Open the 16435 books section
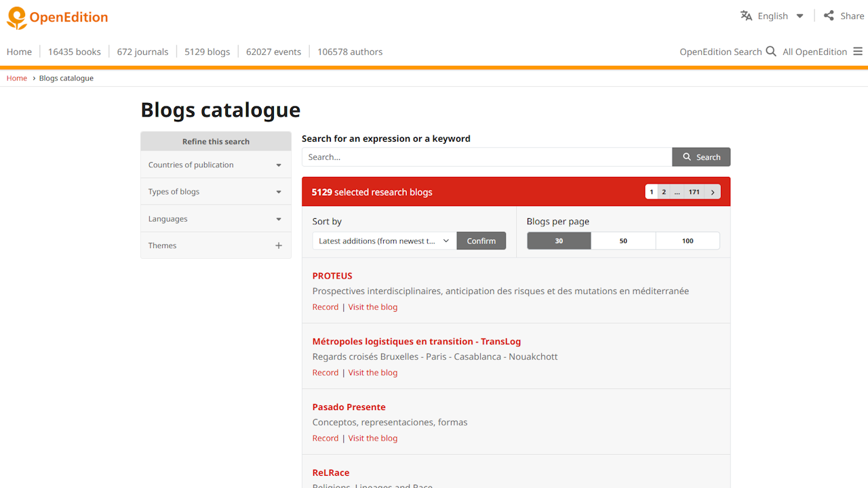The image size is (868, 488). click(75, 52)
